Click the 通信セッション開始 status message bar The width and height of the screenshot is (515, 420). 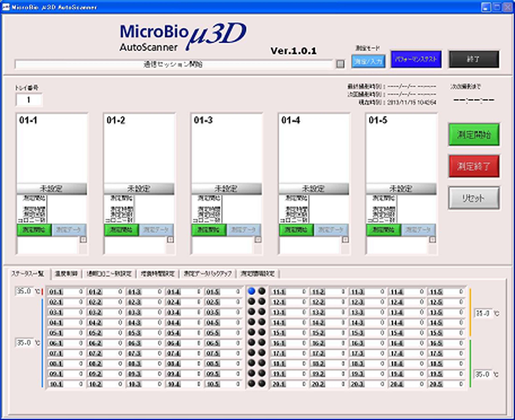coord(174,64)
